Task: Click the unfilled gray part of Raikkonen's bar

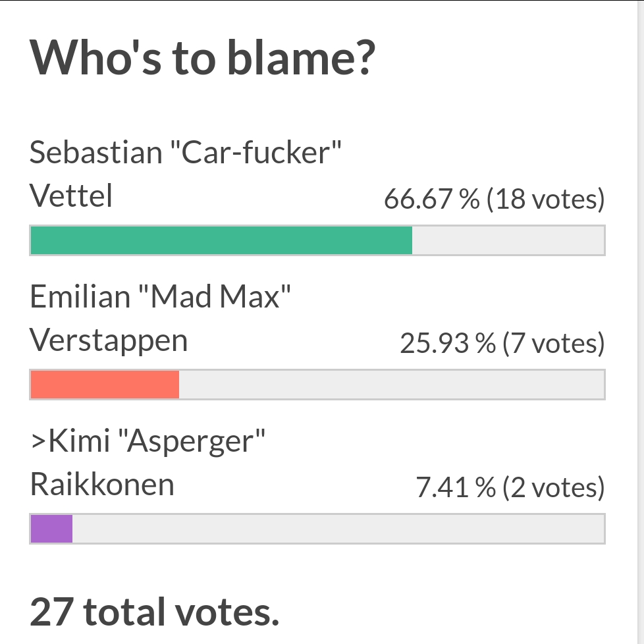Action: point(338,529)
